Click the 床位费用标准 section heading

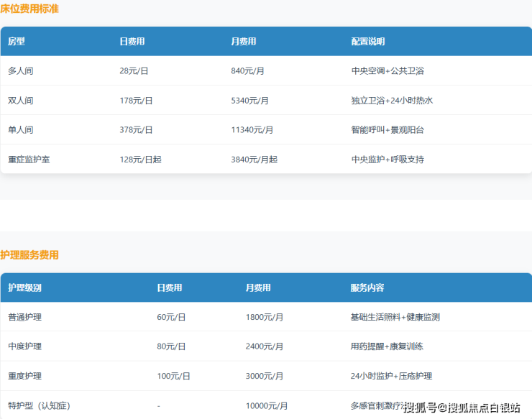(x=29, y=9)
